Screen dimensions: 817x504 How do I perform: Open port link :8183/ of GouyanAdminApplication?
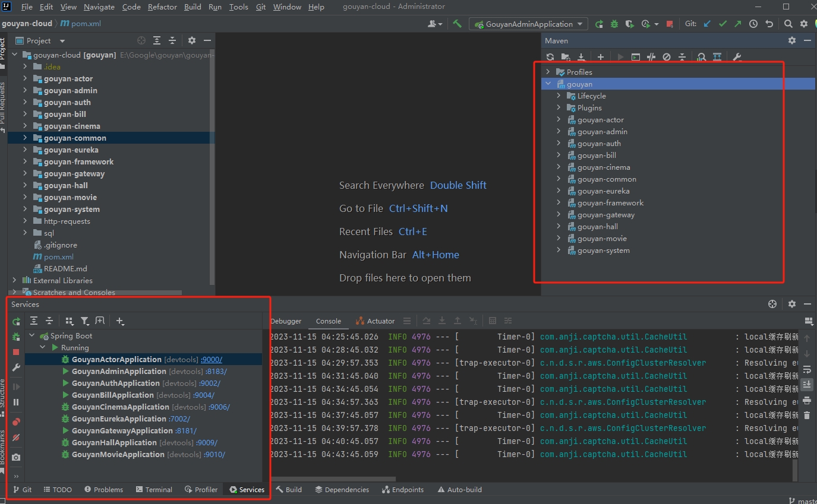point(216,371)
